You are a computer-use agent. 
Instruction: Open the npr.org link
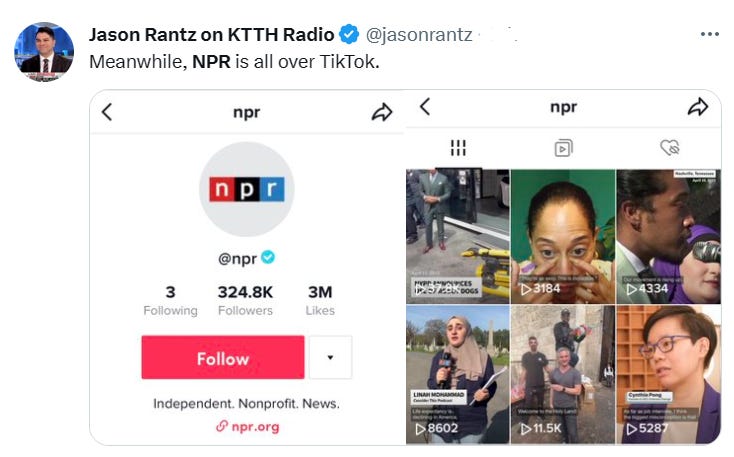(x=248, y=427)
